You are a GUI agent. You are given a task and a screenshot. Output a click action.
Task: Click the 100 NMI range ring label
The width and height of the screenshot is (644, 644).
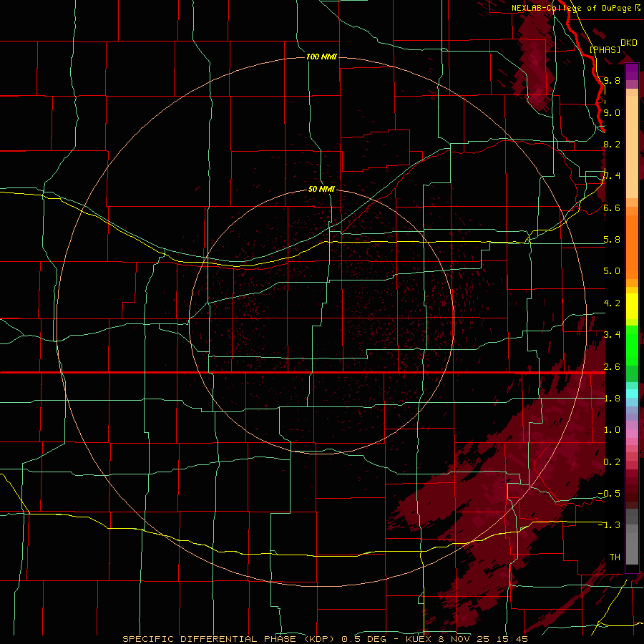[x=321, y=57]
